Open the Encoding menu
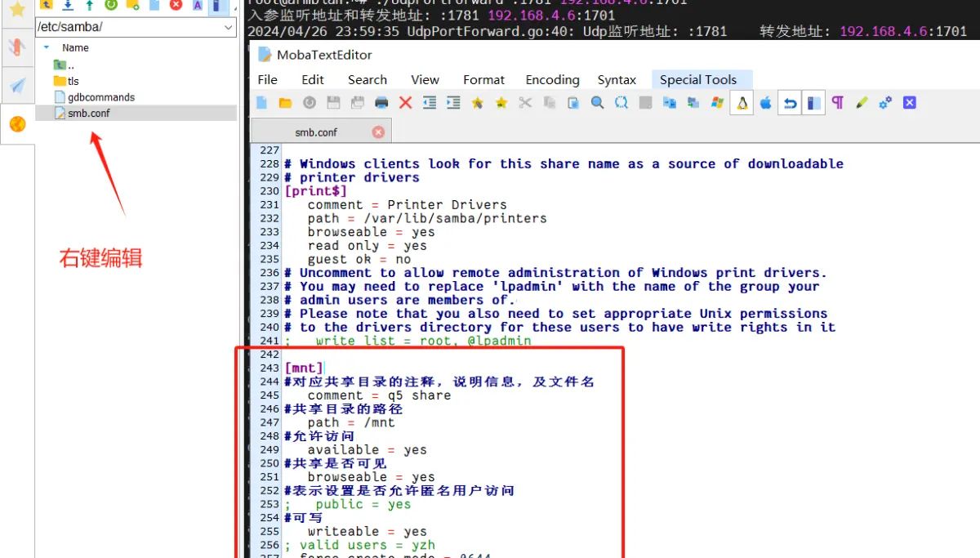This screenshot has height=558, width=980. (552, 80)
